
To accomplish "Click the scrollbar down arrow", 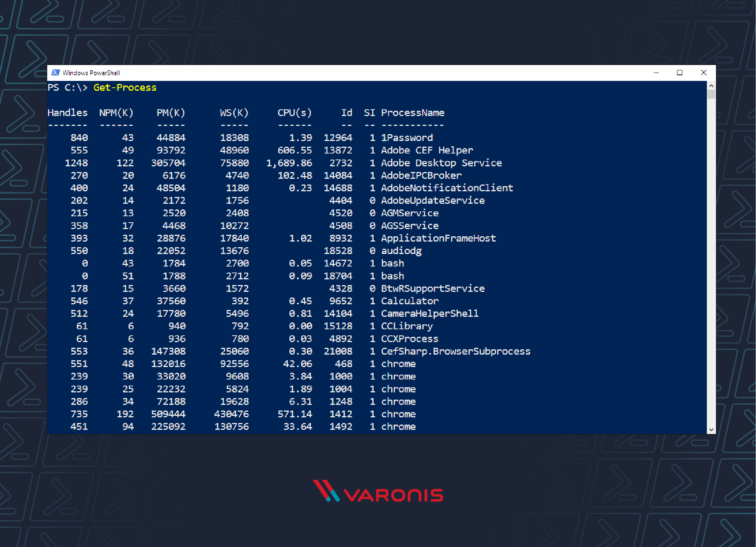I will pyautogui.click(x=711, y=429).
